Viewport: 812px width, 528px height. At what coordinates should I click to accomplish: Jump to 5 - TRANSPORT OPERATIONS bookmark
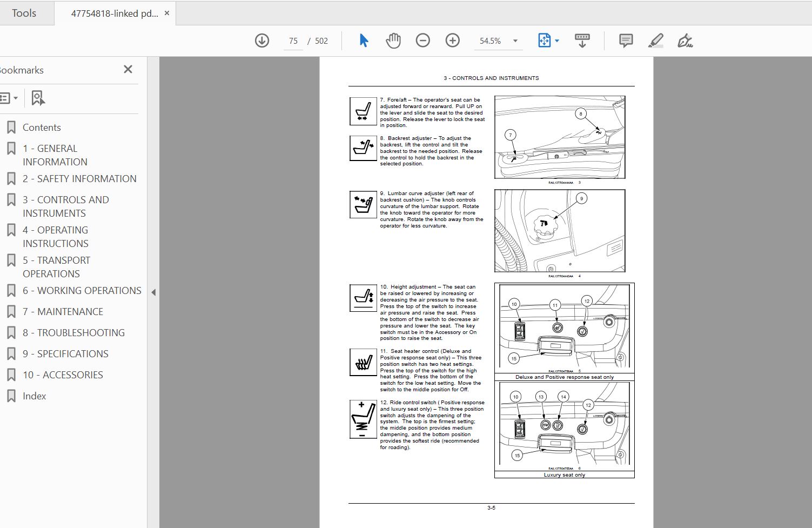pyautogui.click(x=56, y=267)
